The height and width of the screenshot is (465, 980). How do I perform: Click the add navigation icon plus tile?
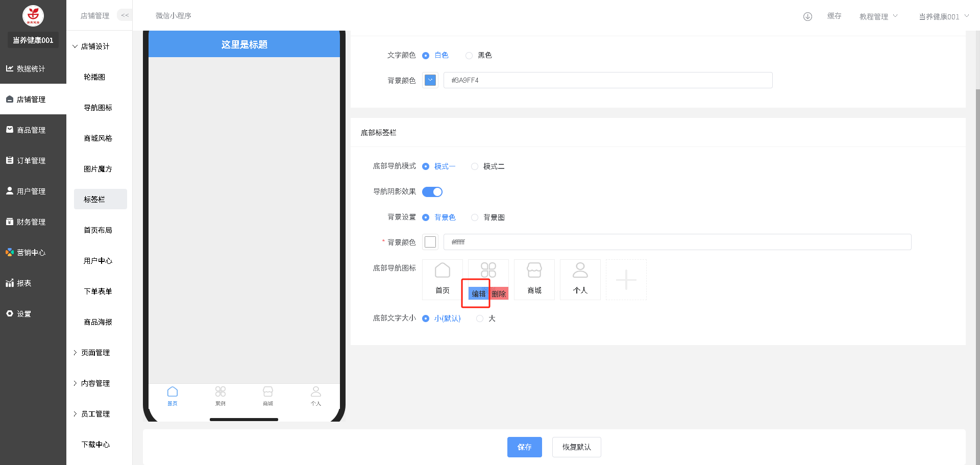pyautogui.click(x=626, y=280)
